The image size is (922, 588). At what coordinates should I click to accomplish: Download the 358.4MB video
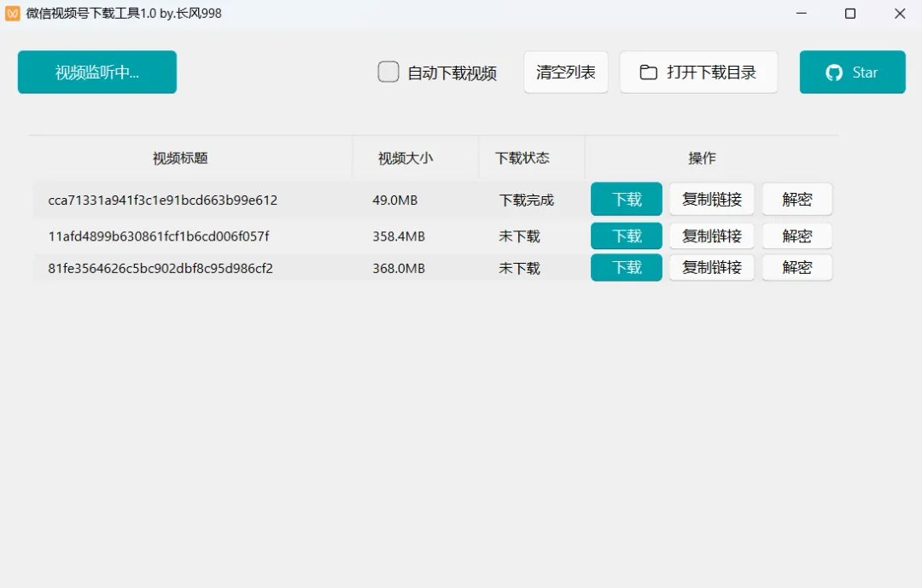point(626,236)
